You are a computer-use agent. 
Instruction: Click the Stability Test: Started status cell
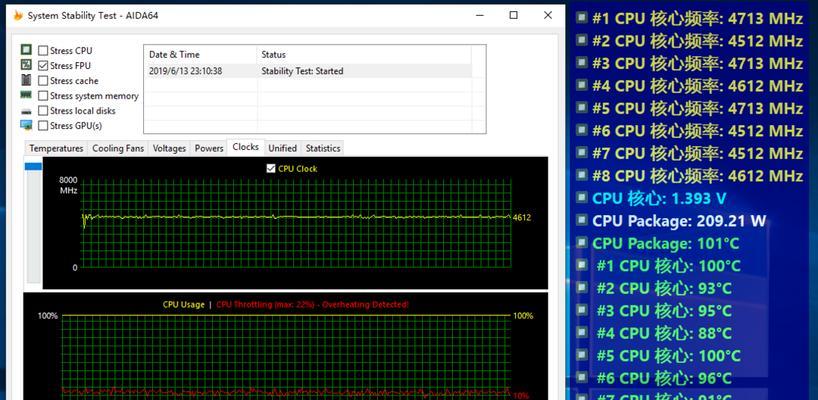(x=302, y=71)
